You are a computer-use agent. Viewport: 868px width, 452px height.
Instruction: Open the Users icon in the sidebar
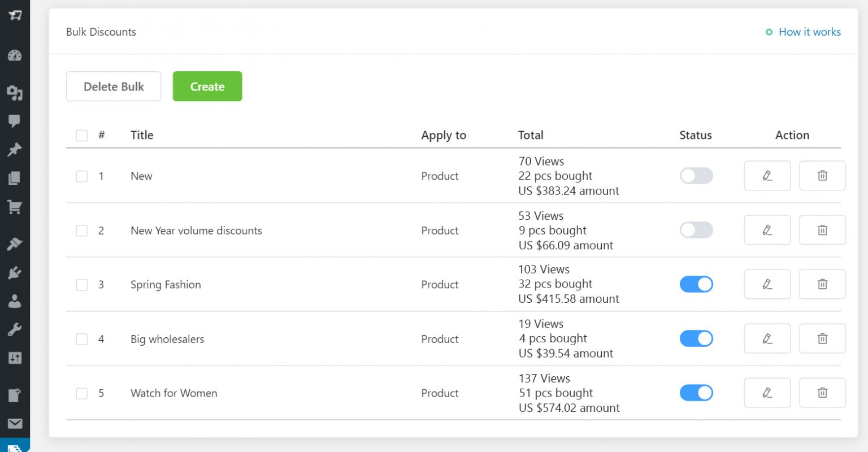14,301
